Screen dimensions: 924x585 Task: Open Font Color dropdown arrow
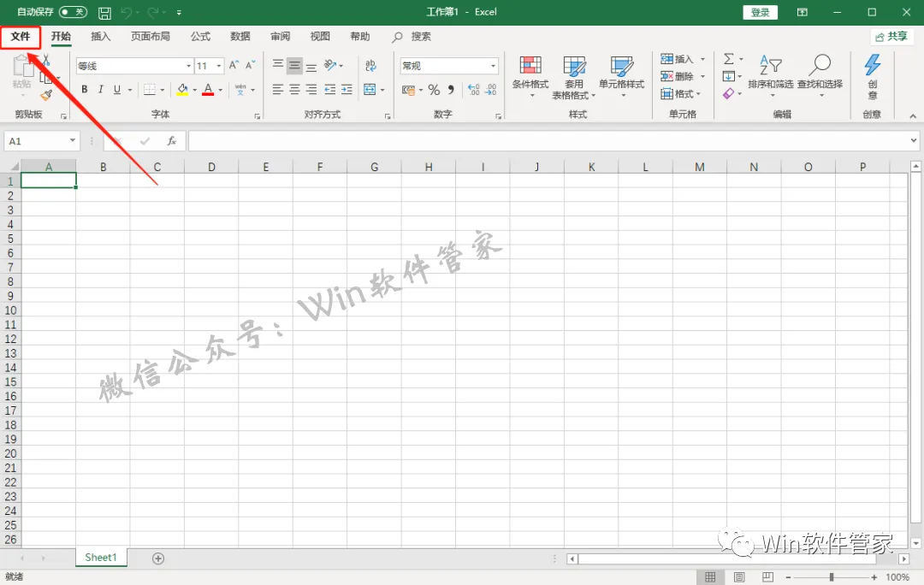coord(221,90)
